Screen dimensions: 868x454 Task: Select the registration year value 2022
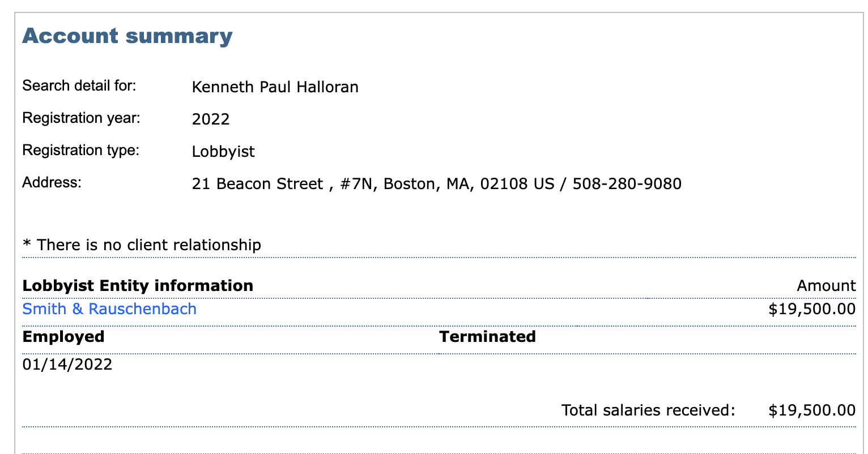click(211, 119)
